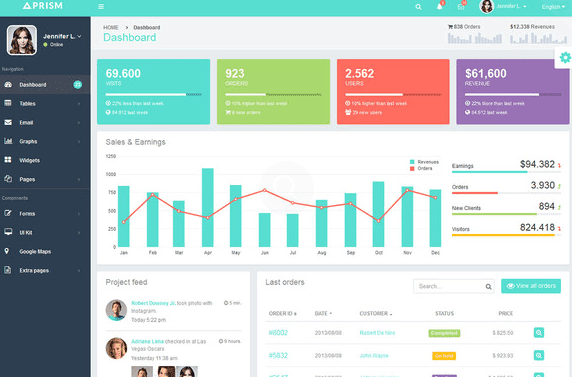Expand the Tables submenu chevron
The image size is (572, 377).
[79, 104]
